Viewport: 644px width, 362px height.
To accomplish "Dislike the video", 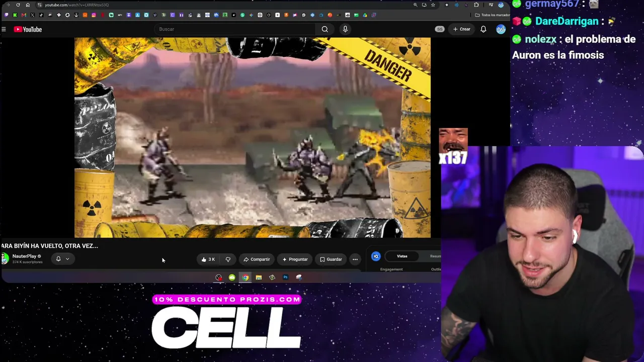I will pos(228,259).
